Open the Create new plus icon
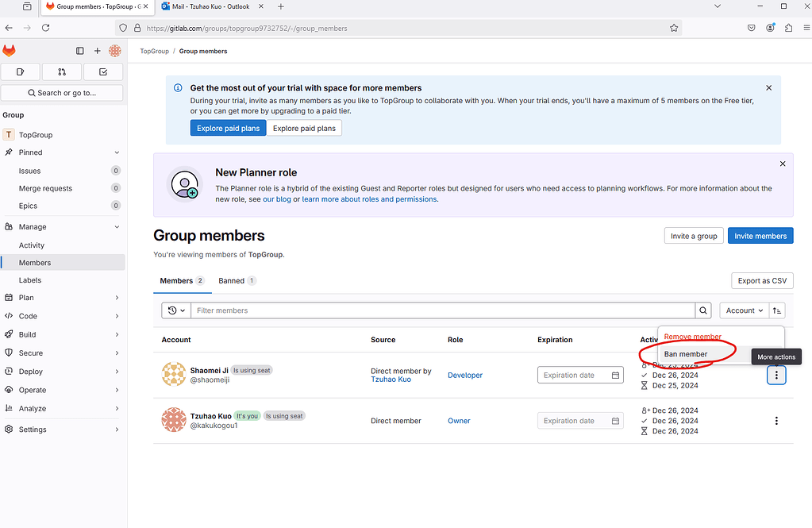Viewport: 812px width, 528px height. 97,50
